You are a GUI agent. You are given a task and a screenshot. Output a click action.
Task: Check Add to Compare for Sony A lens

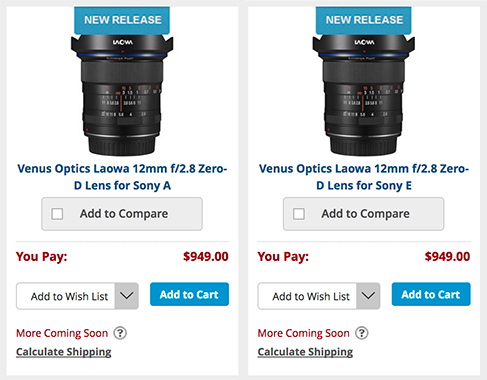coord(57,214)
